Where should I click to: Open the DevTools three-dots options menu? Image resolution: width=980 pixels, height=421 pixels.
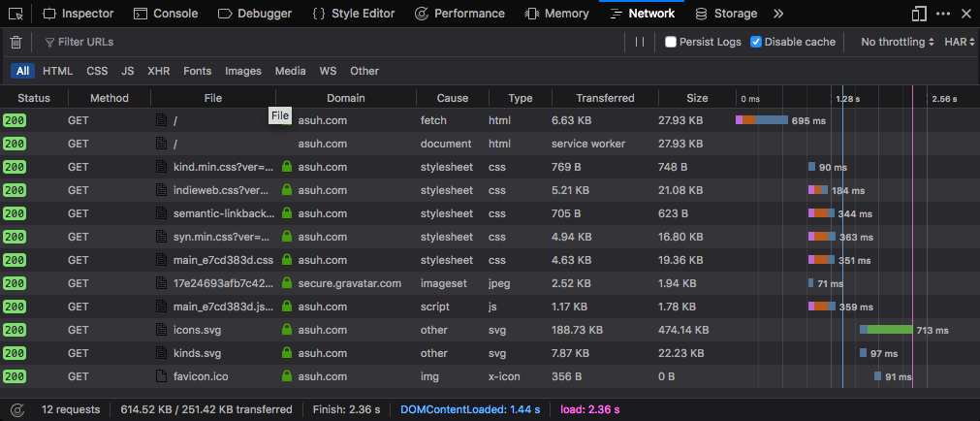[943, 14]
